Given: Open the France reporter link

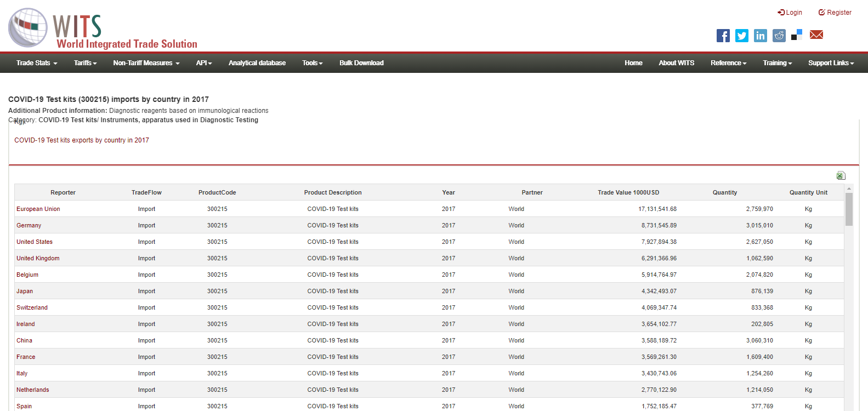Looking at the screenshot, I should click(26, 357).
